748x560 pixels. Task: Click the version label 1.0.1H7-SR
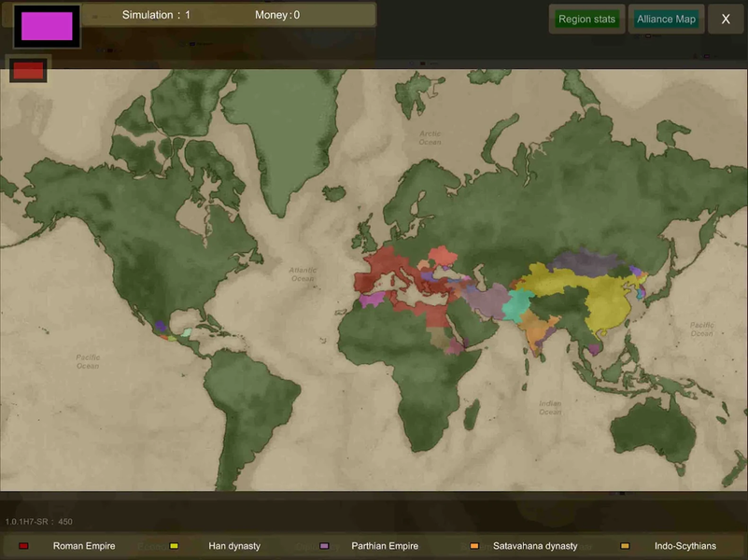27,522
